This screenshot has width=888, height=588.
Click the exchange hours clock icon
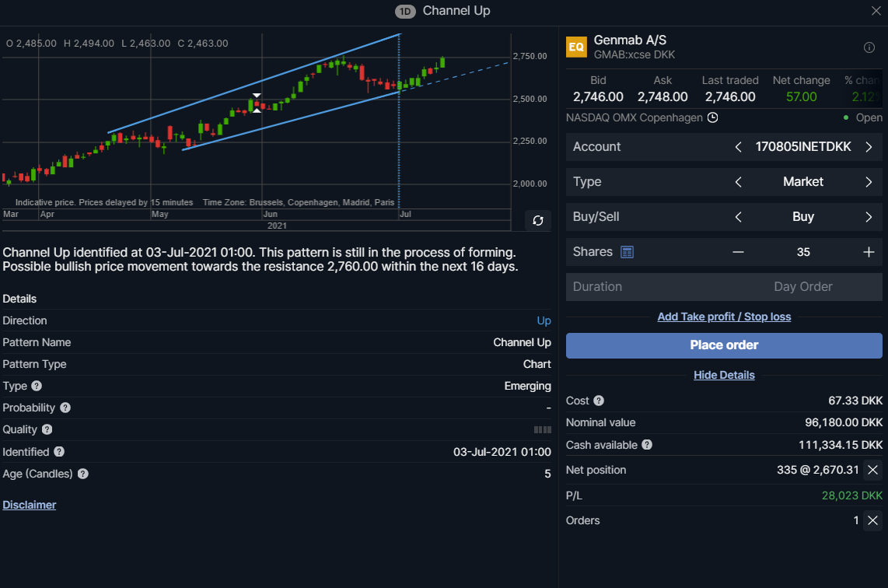click(x=713, y=117)
